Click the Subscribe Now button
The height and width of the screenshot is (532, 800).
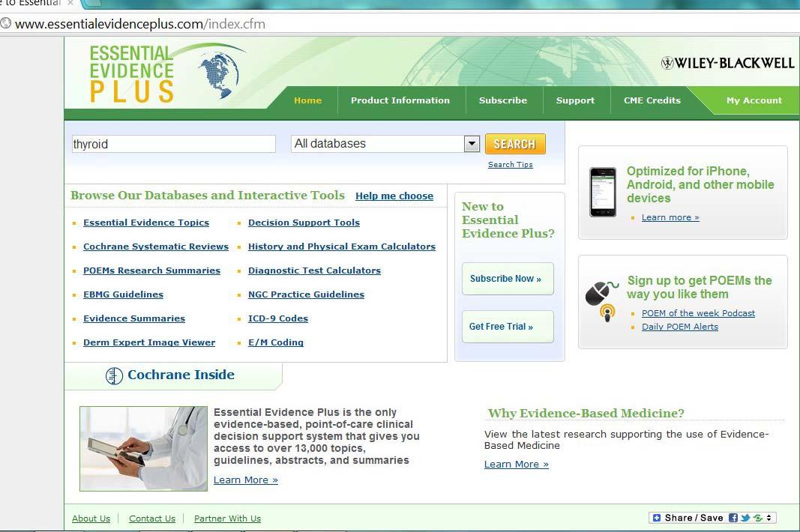(508, 279)
